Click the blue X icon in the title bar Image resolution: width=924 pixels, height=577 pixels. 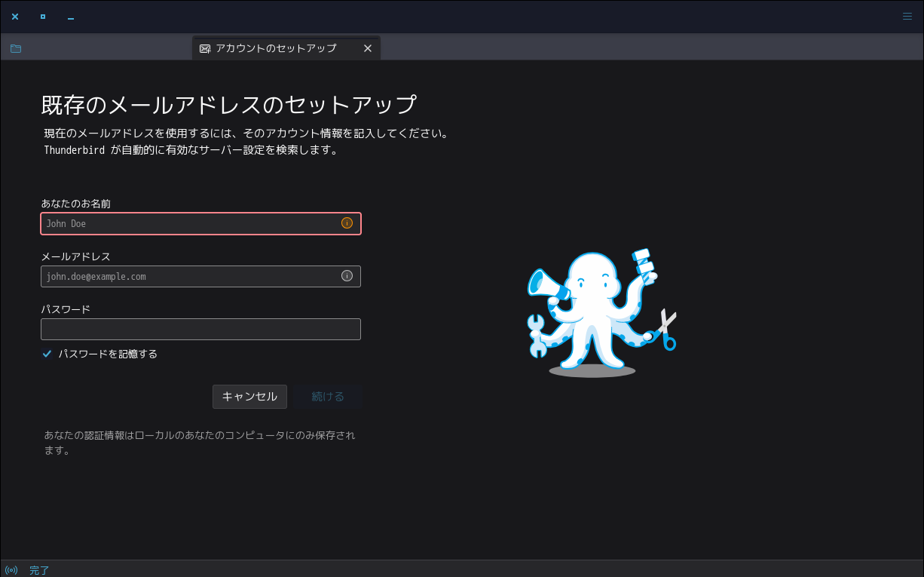(14, 16)
